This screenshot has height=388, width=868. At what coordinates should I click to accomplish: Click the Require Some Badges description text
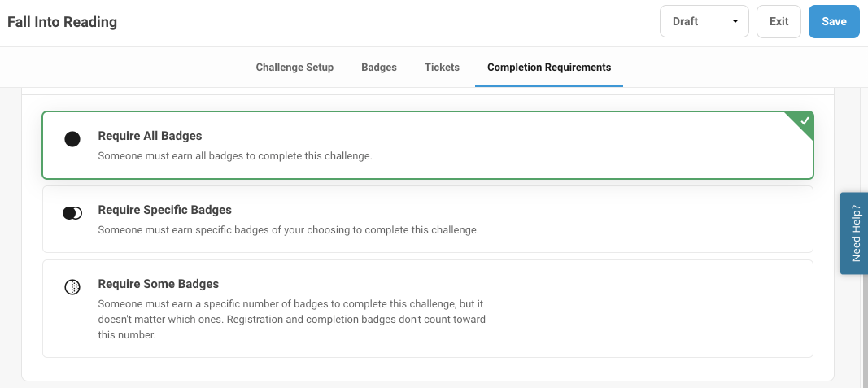(292, 320)
